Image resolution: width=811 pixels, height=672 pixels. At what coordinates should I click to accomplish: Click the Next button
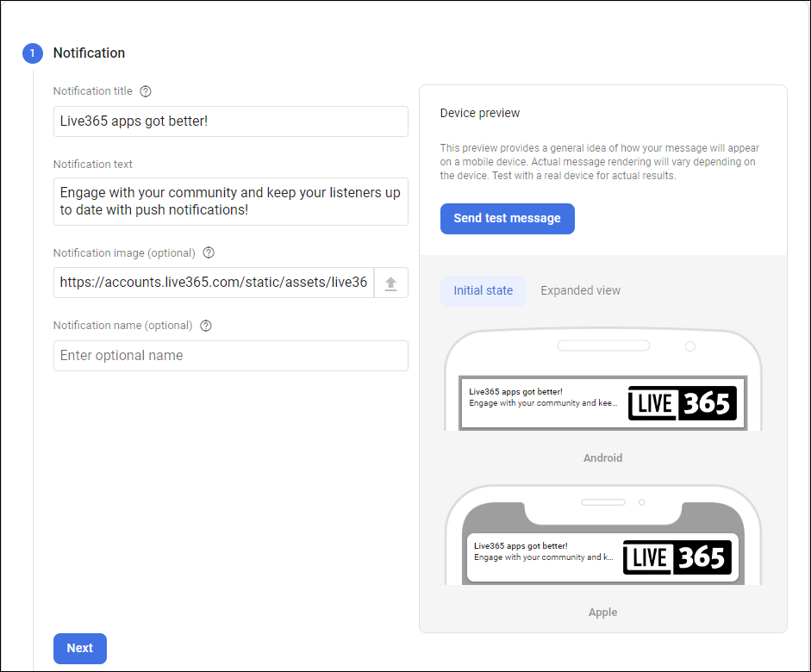pos(79,648)
